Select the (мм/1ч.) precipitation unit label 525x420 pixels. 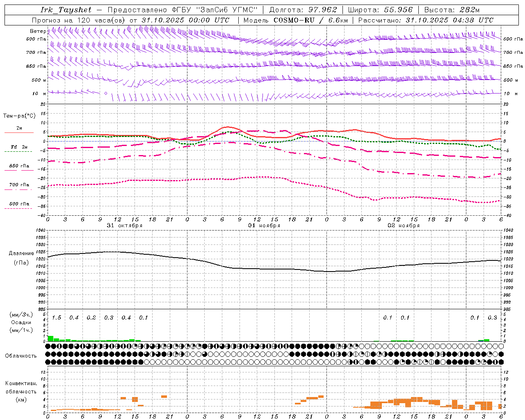tap(22, 330)
